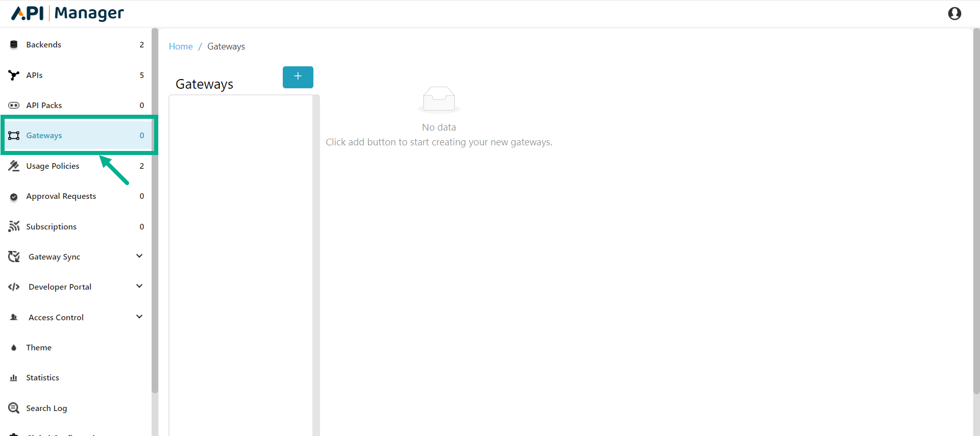
Task: Click the Search Log magnifier icon
Action: coord(14,408)
